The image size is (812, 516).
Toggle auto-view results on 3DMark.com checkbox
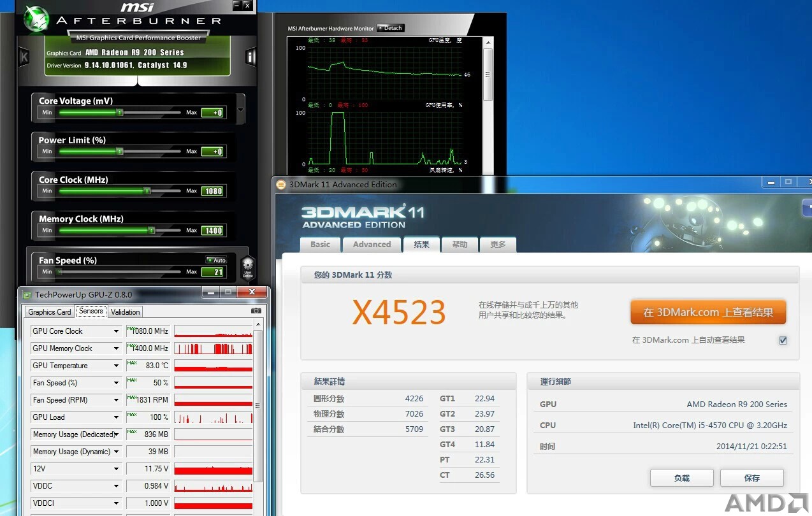click(783, 340)
